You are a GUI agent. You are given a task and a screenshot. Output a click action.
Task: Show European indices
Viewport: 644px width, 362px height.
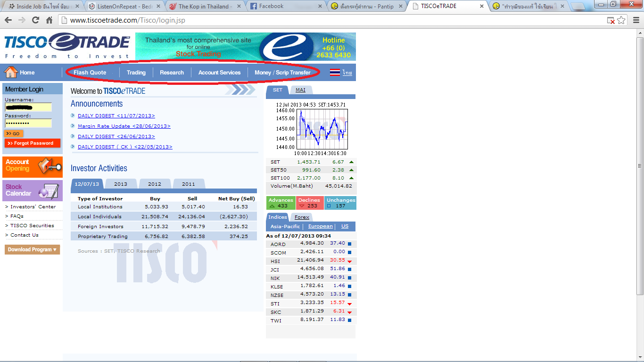tap(320, 227)
